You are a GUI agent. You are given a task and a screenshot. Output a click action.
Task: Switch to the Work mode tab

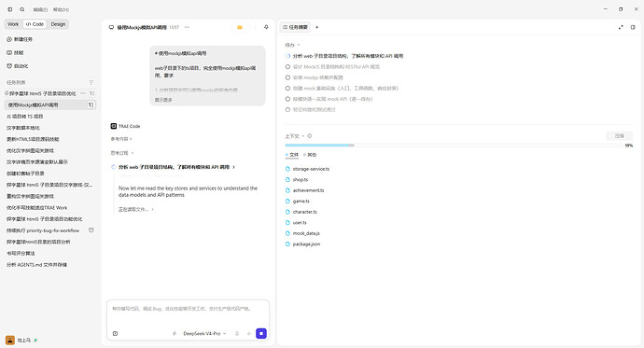point(13,24)
